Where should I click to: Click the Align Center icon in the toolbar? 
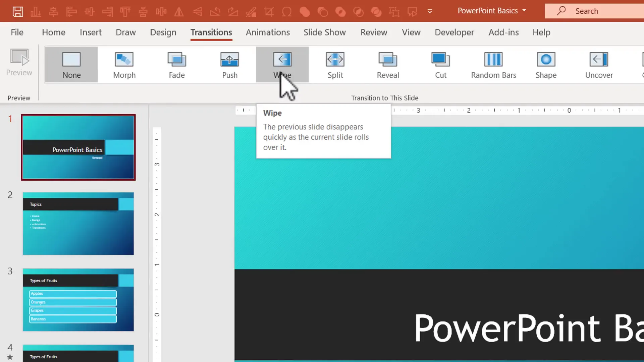point(53,12)
